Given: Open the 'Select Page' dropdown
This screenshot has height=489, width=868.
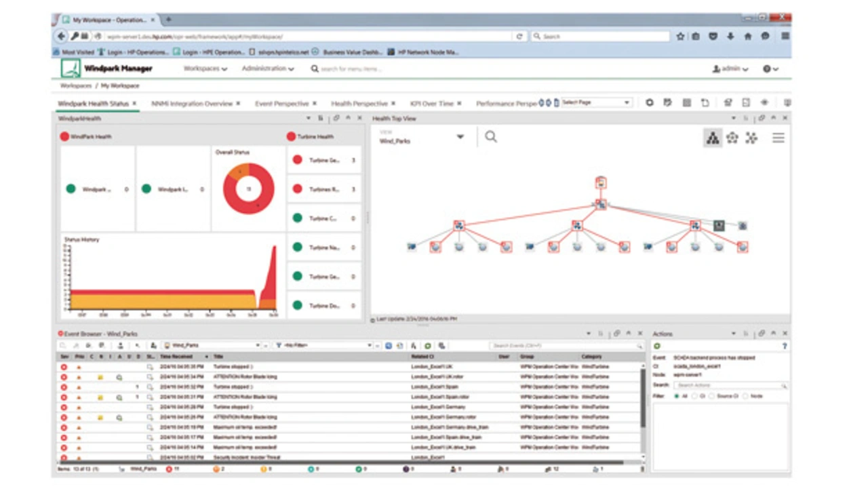Looking at the screenshot, I should (596, 103).
